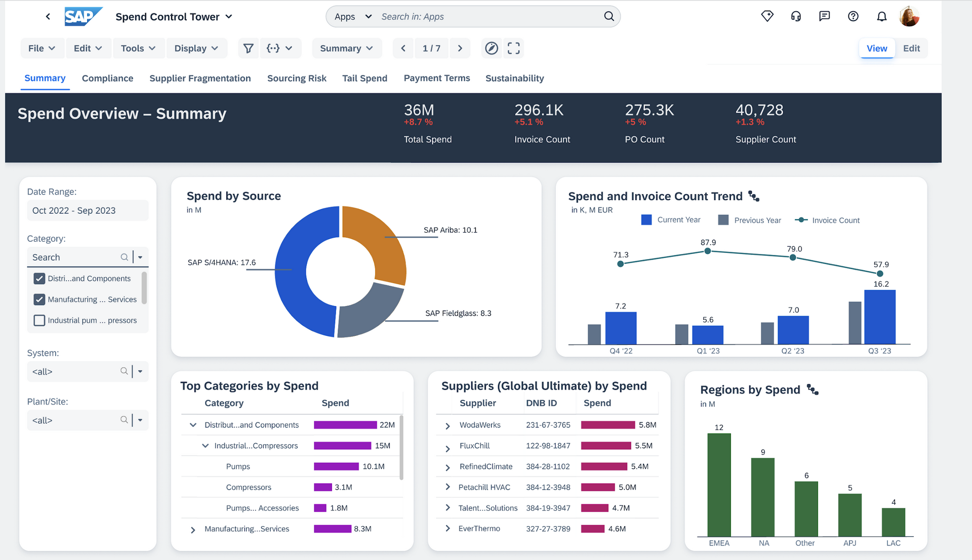Expand RefinedClimate supplier row
972x560 pixels.
pos(448,467)
